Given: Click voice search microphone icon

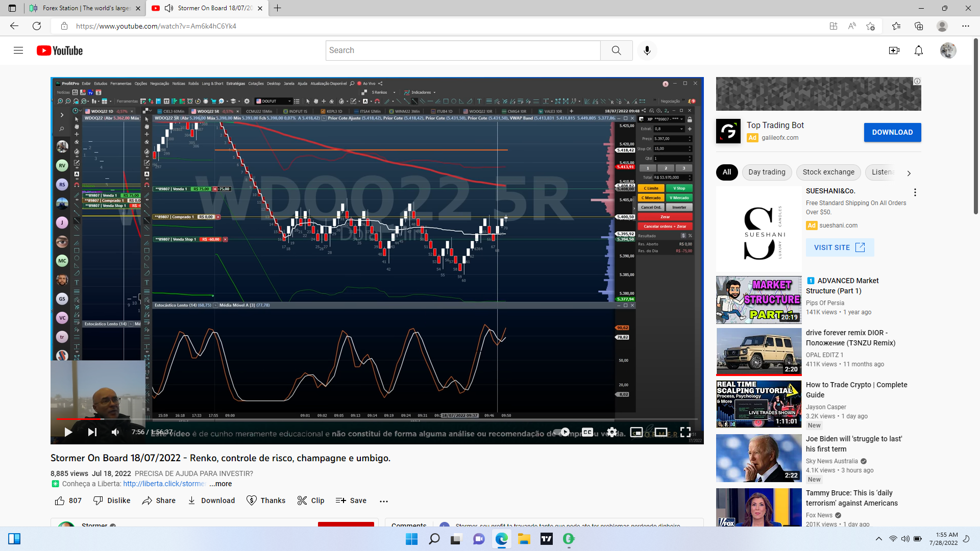Looking at the screenshot, I should [647, 51].
